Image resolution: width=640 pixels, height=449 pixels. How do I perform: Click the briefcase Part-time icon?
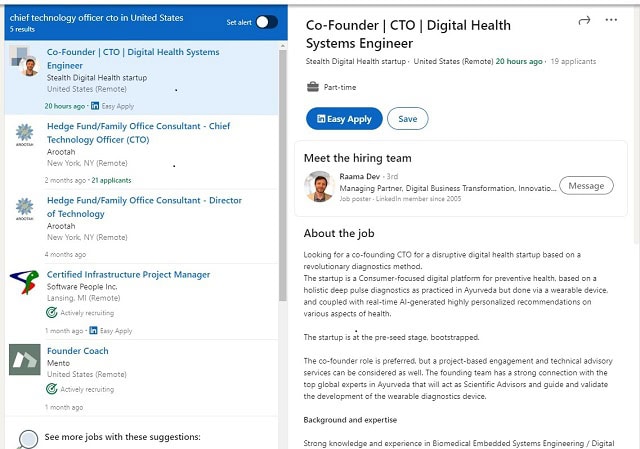(x=313, y=87)
